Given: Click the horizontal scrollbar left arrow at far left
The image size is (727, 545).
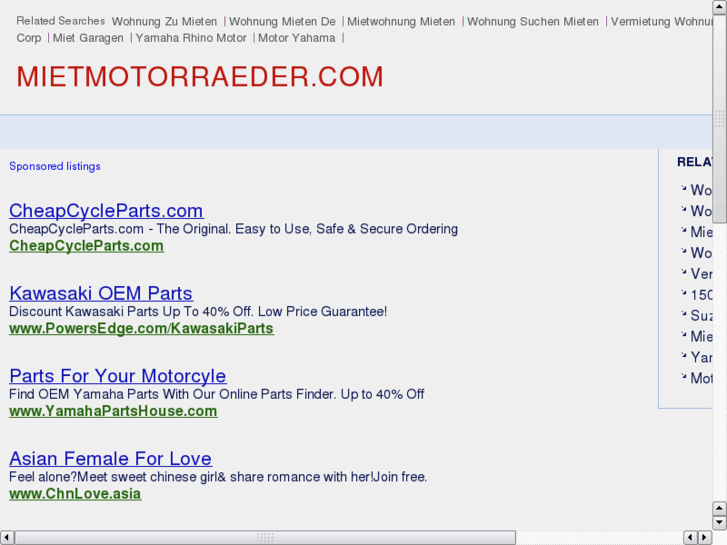Looking at the screenshot, I should pyautogui.click(x=7, y=538).
